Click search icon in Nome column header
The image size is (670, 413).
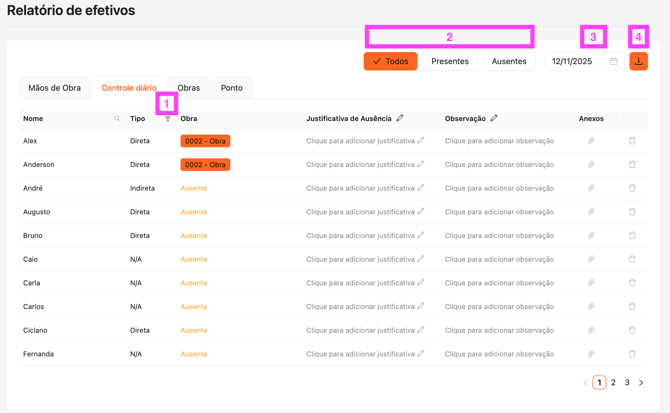pos(117,119)
